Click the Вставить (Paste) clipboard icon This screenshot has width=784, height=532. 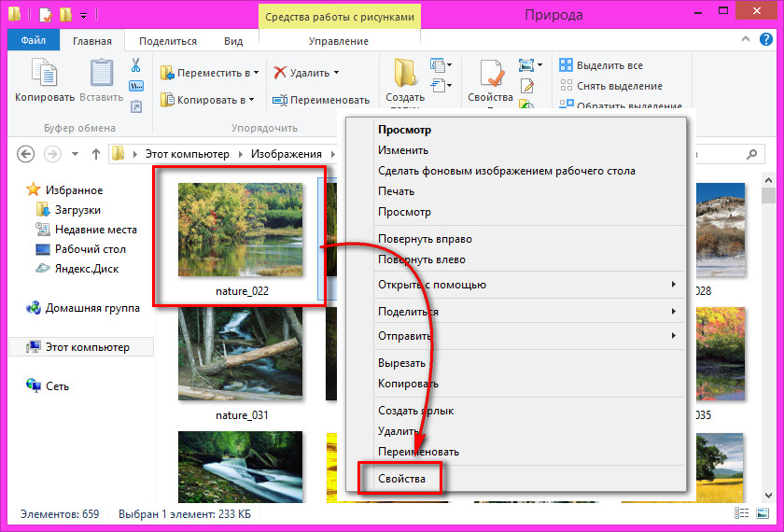coord(102,73)
